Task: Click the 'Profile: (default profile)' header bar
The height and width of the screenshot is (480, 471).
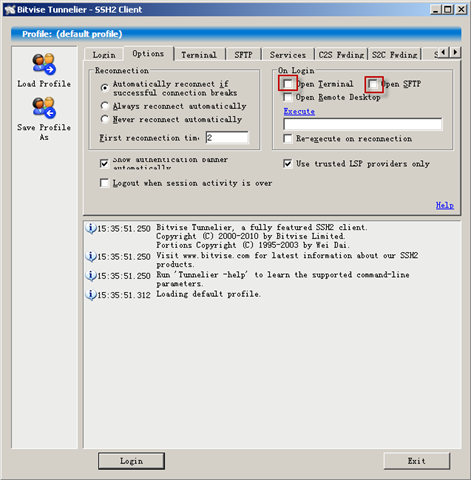Action: [x=236, y=34]
